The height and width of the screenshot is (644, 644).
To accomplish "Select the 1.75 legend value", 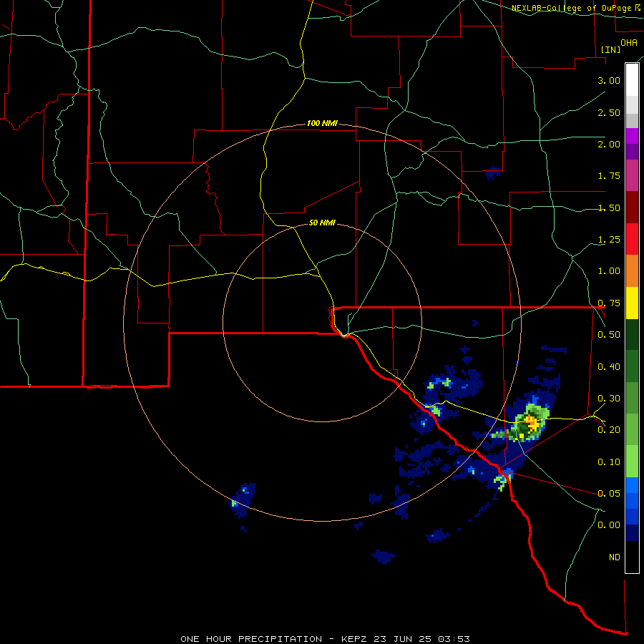I will tap(609, 176).
